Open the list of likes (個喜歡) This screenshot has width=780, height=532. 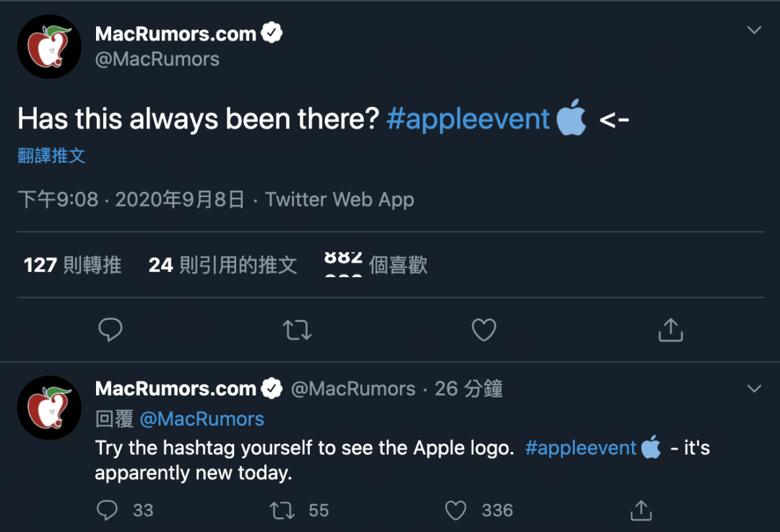coord(376,265)
